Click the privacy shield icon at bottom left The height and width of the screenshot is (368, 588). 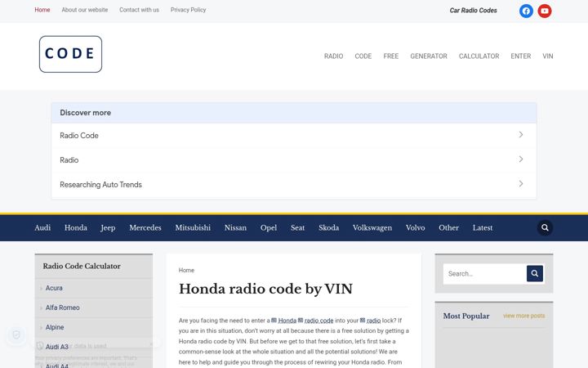[16, 334]
